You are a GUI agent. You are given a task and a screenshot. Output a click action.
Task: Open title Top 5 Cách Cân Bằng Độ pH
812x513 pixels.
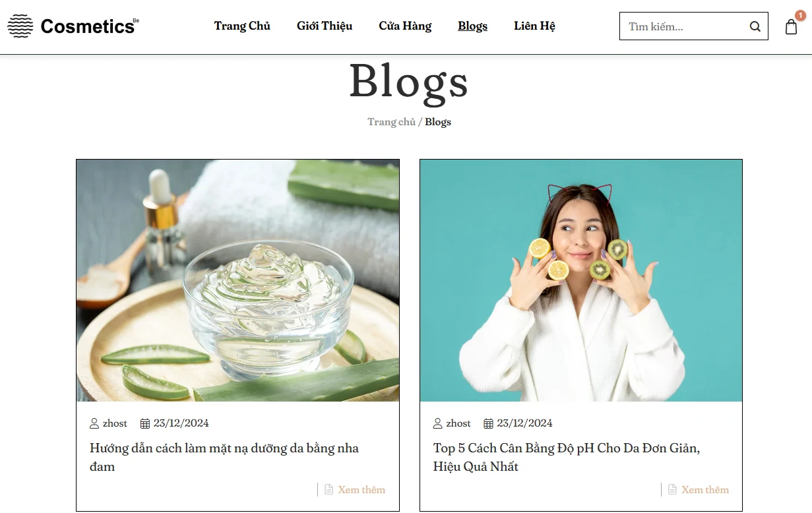567,457
